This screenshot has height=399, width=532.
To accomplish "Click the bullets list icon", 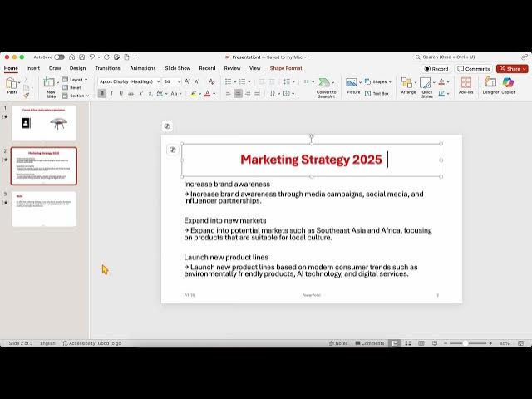I will tap(229, 81).
